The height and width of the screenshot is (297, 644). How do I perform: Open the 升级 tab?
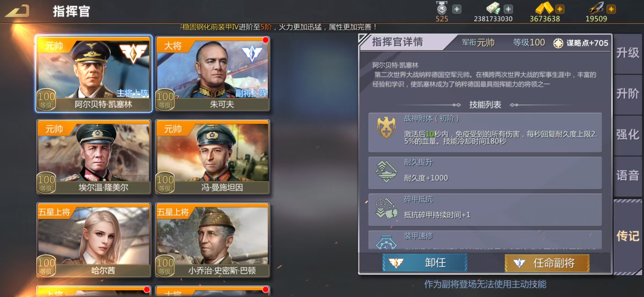[x=627, y=53]
